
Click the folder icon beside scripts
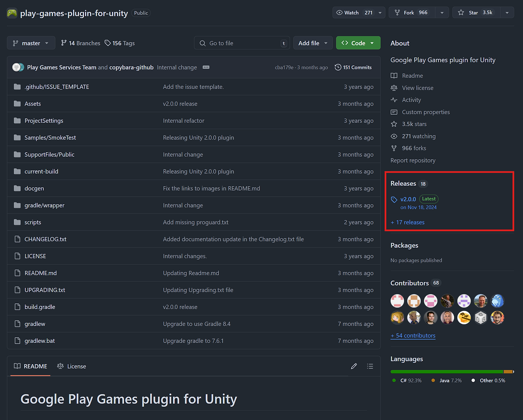click(x=17, y=222)
